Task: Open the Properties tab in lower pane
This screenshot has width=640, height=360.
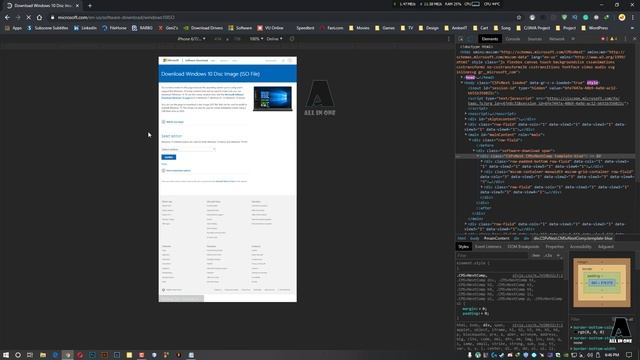Action: pos(554,247)
